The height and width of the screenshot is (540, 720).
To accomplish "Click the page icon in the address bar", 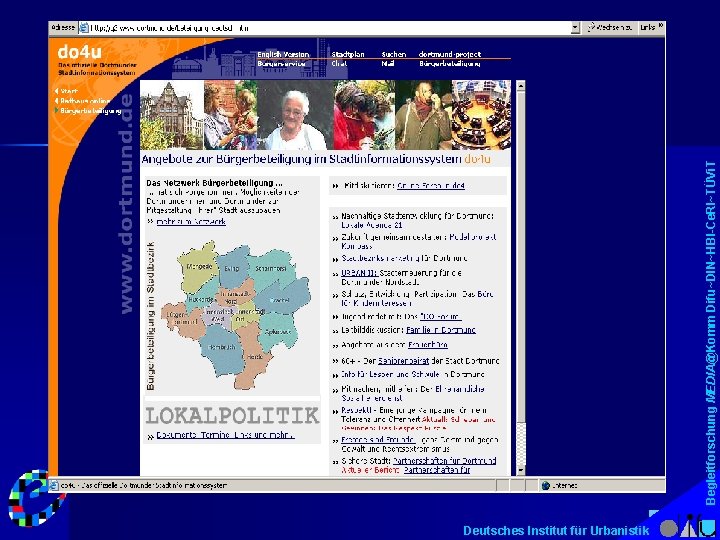I will (x=83, y=28).
